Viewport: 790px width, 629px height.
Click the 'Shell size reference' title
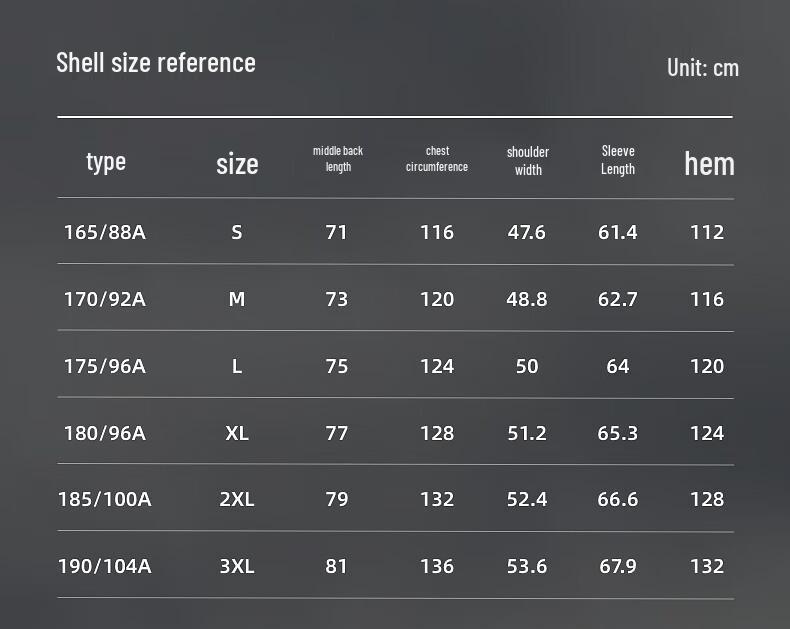point(156,63)
